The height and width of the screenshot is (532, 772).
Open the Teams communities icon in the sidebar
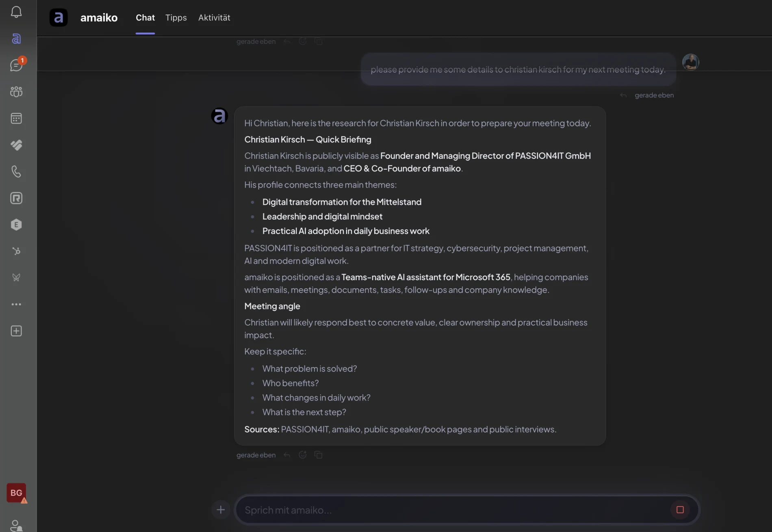point(16,92)
